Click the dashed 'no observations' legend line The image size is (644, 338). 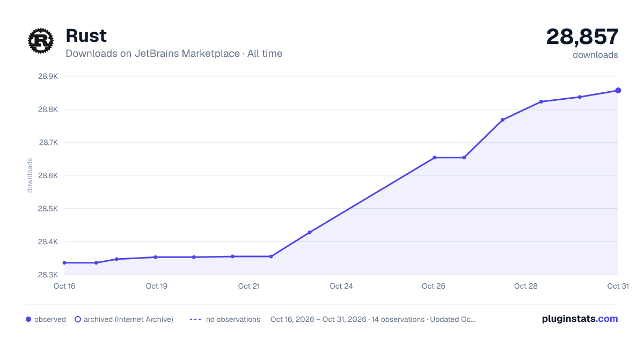pyautogui.click(x=195, y=319)
